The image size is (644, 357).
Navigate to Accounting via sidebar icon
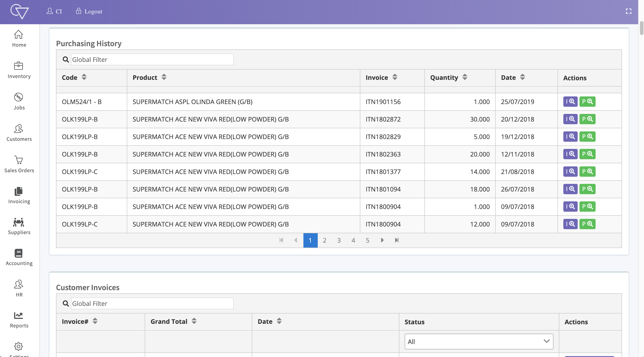pos(19,257)
